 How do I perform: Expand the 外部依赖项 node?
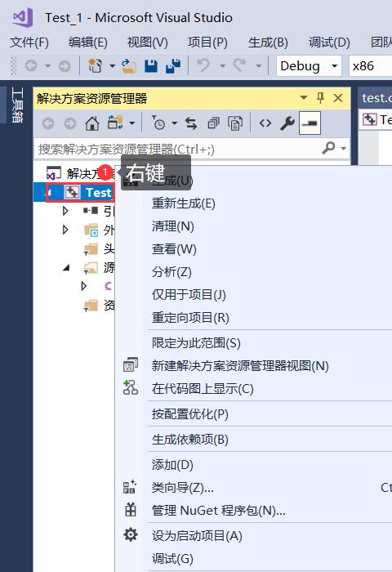[65, 230]
